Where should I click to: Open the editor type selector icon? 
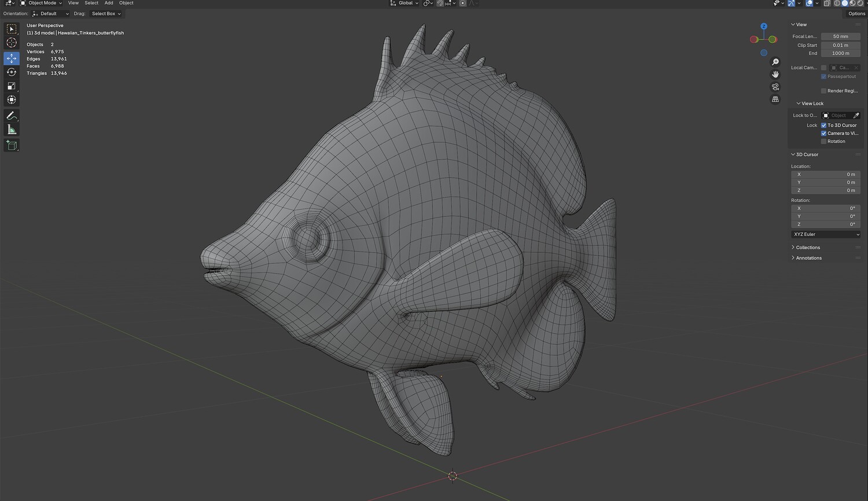10,3
